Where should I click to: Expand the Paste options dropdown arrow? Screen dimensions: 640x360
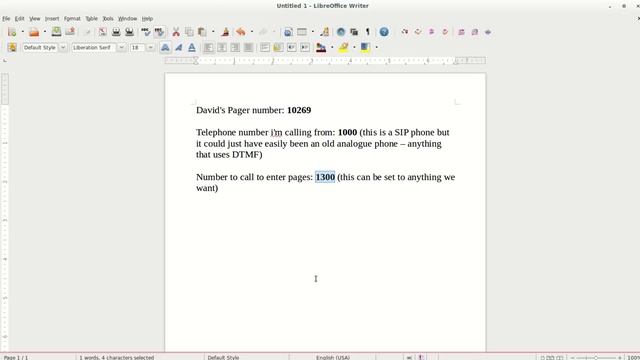pyautogui.click(x=213, y=32)
